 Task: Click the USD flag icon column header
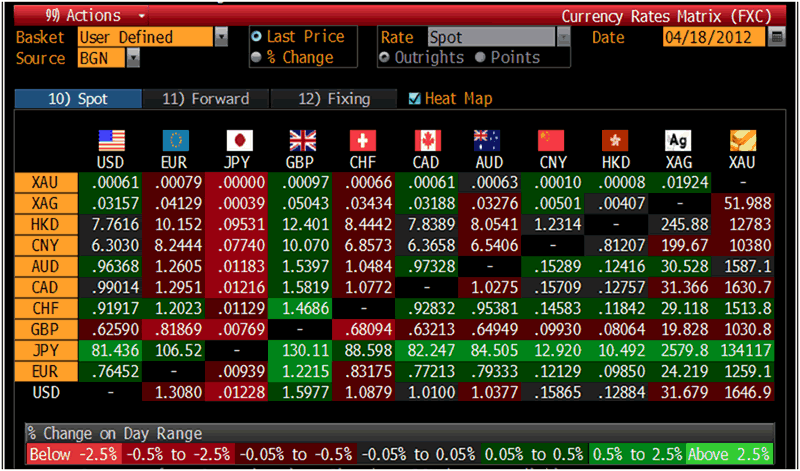111,141
